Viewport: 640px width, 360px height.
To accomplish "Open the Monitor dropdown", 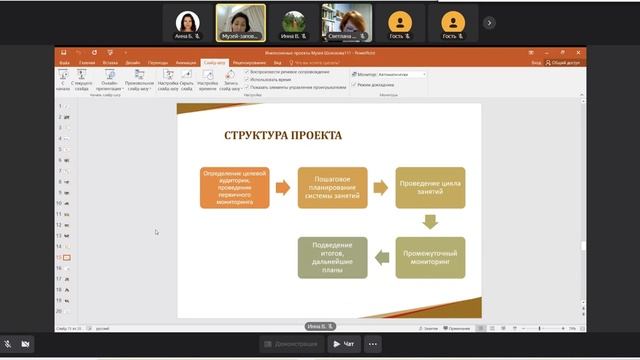I will 402,75.
